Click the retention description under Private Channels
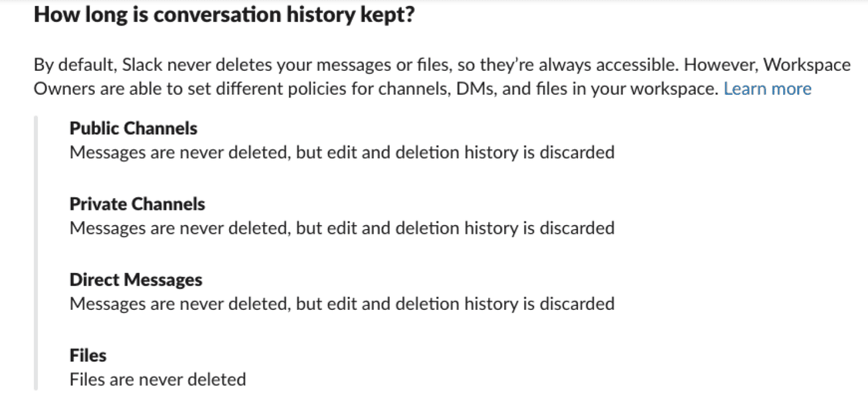 (x=342, y=228)
